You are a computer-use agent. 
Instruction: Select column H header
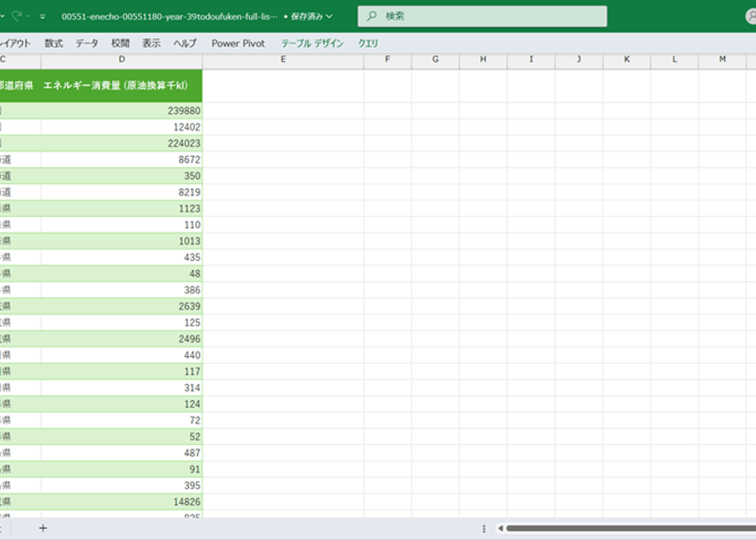(x=483, y=59)
